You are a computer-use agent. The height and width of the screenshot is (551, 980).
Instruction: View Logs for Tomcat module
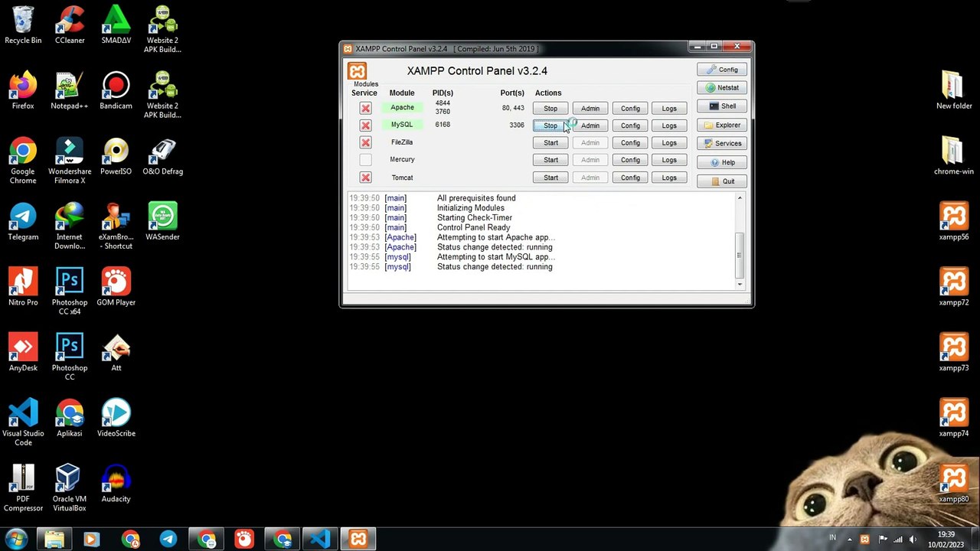(669, 178)
